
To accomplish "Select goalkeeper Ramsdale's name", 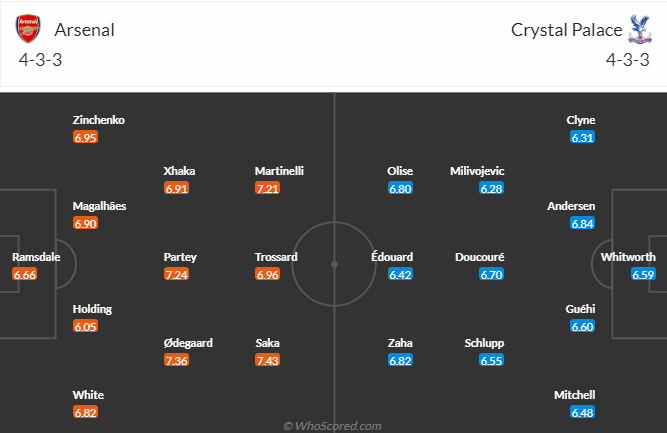I will pyautogui.click(x=36, y=257).
